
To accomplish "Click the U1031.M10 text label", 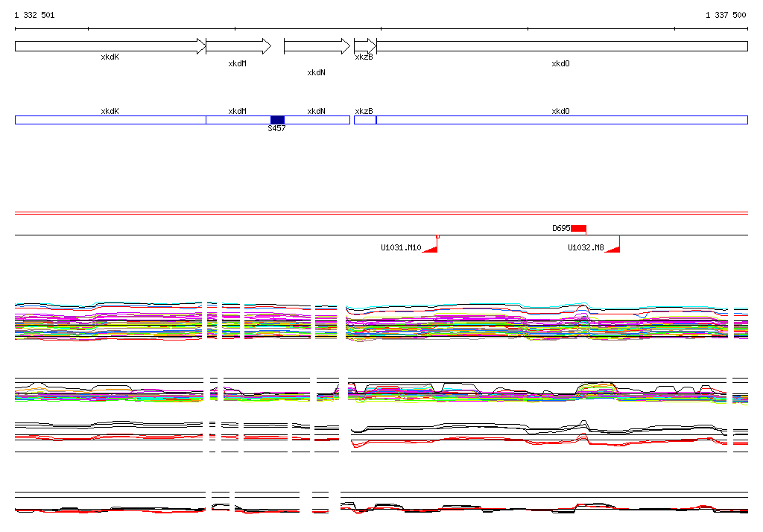I will click(x=401, y=248).
